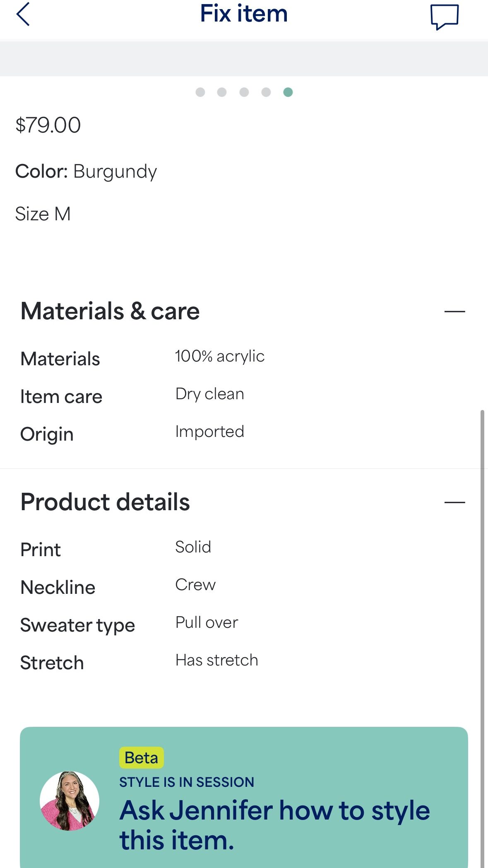Open the chat message icon
488x868 pixels.
point(444,17)
